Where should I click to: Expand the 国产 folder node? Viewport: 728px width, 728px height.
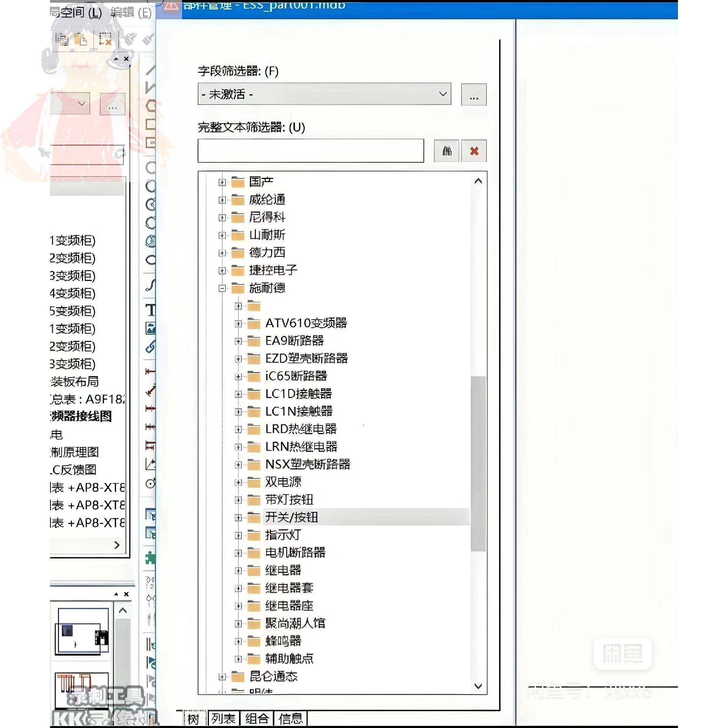pyautogui.click(x=221, y=182)
